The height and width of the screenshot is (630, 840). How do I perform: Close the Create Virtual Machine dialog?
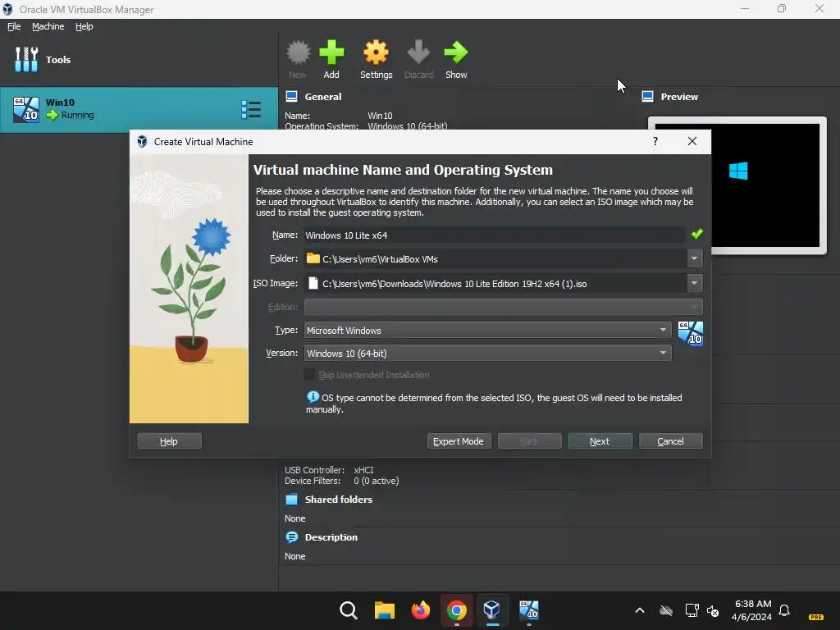click(692, 141)
